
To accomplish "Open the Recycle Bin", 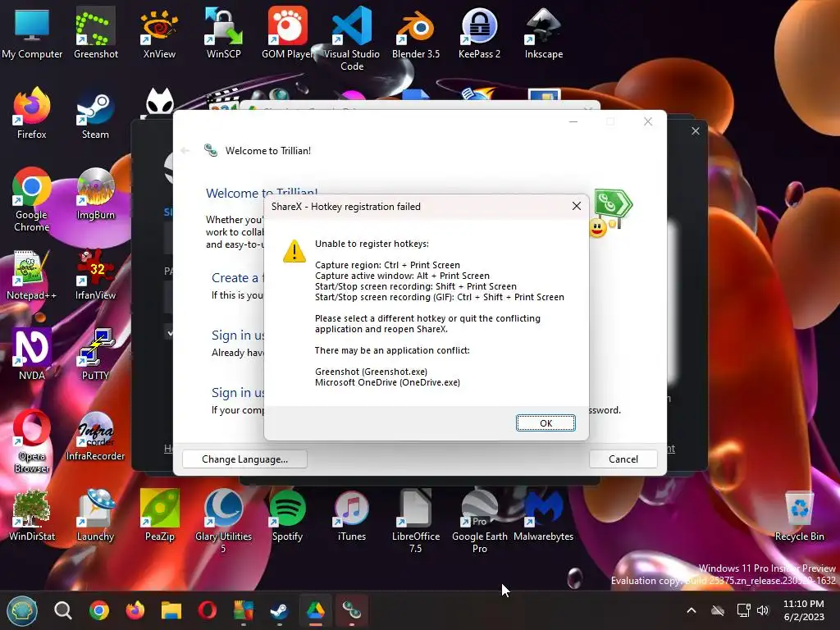I will click(799, 515).
